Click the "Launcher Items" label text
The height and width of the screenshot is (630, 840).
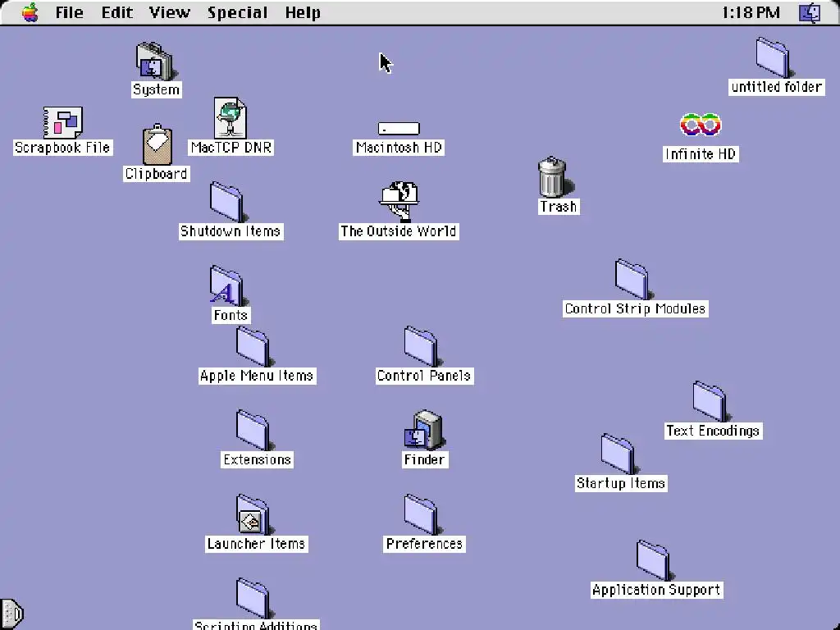click(x=256, y=544)
